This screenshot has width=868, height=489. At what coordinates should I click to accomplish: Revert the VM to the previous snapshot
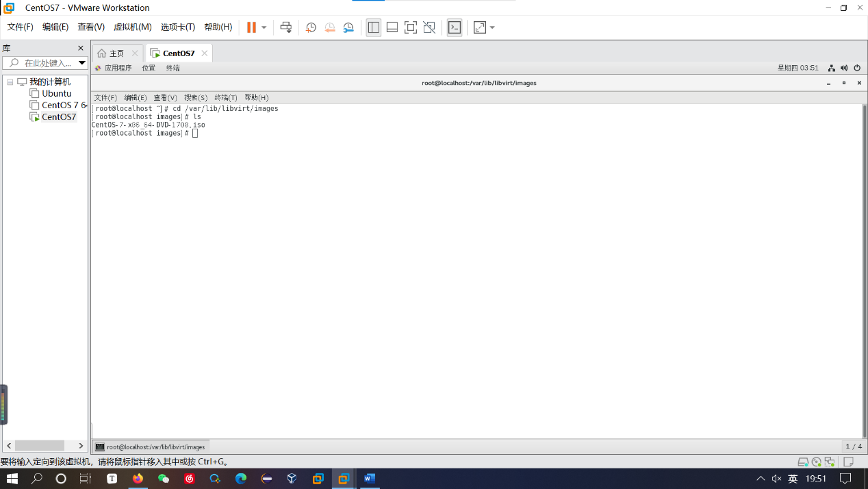(x=330, y=27)
